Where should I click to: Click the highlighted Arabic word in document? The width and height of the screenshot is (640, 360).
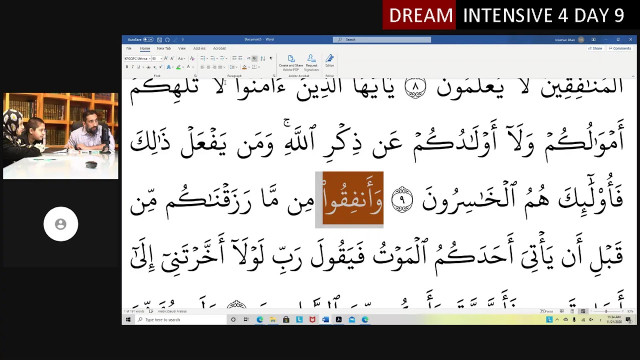(353, 198)
